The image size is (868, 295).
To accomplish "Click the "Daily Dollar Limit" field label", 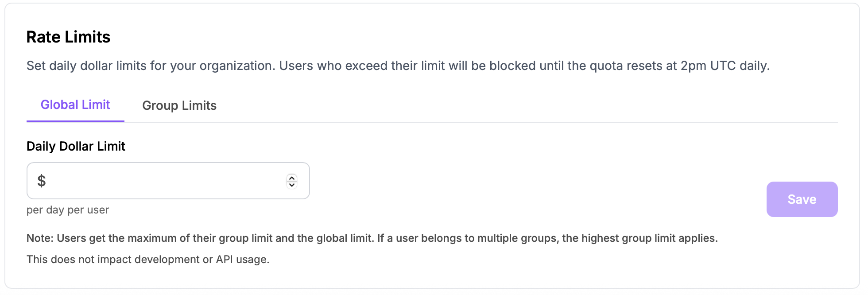I will tap(76, 146).
